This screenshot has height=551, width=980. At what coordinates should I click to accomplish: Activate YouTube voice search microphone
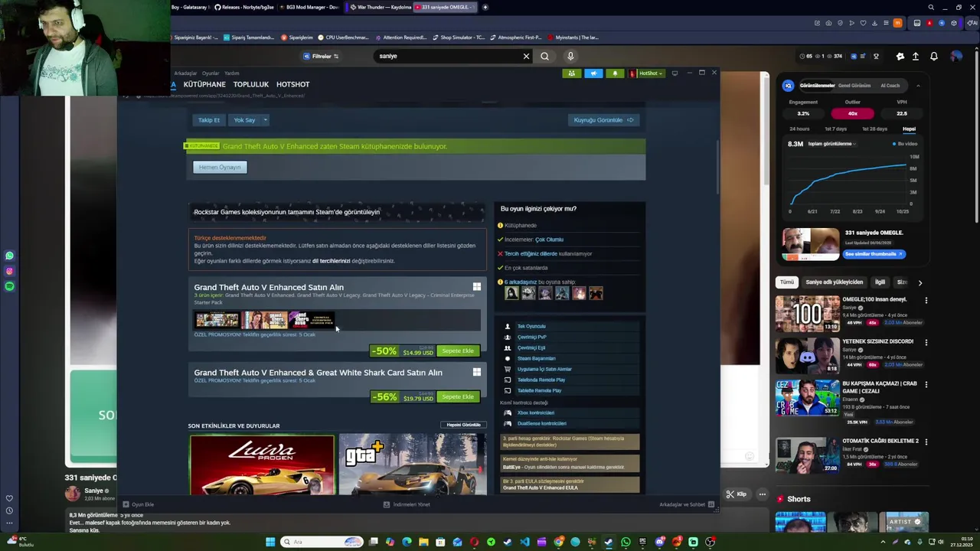point(570,56)
